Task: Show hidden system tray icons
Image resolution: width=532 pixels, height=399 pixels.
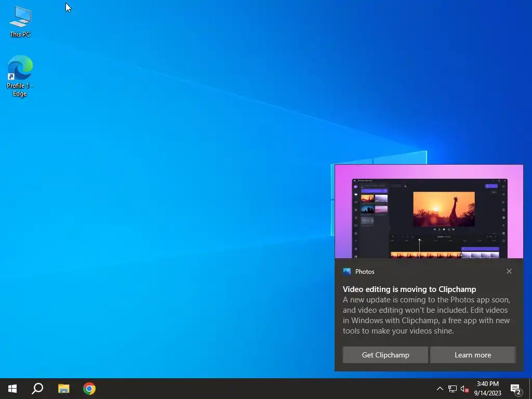Action: point(440,389)
